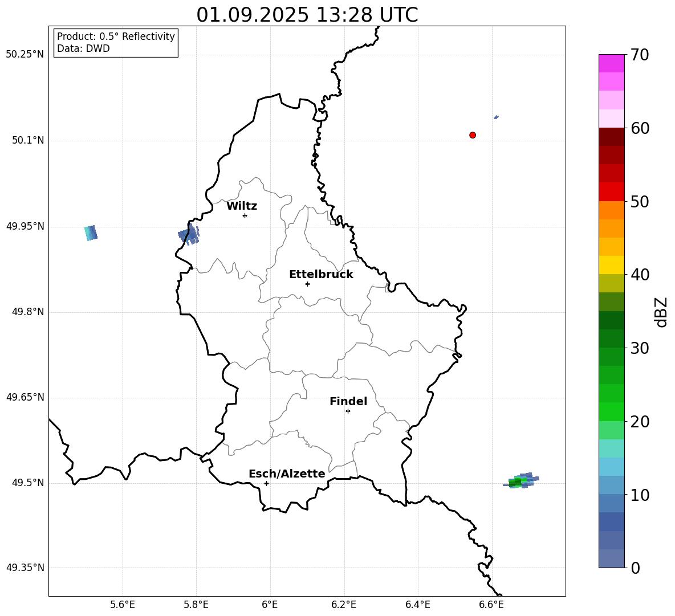Screen dimensions: 675x616
Task: Click the Esch/Alzette station cross marker
Action: click(266, 483)
